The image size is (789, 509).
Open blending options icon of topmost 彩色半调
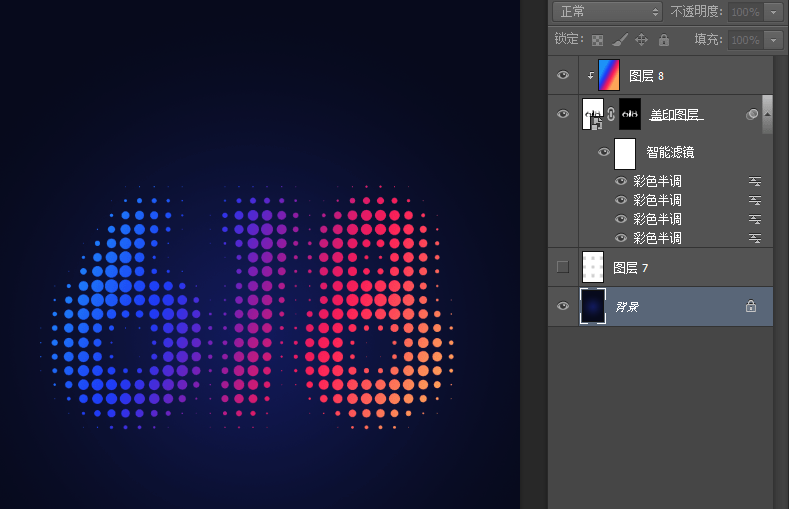[x=755, y=181]
